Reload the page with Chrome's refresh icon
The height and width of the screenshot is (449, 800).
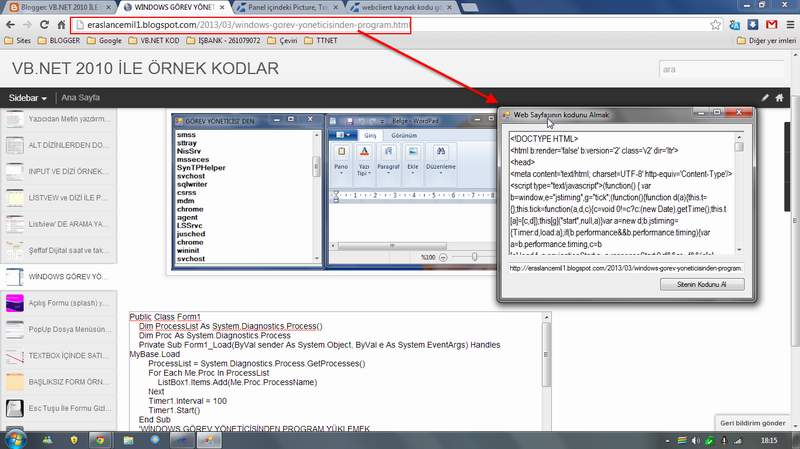(x=44, y=24)
